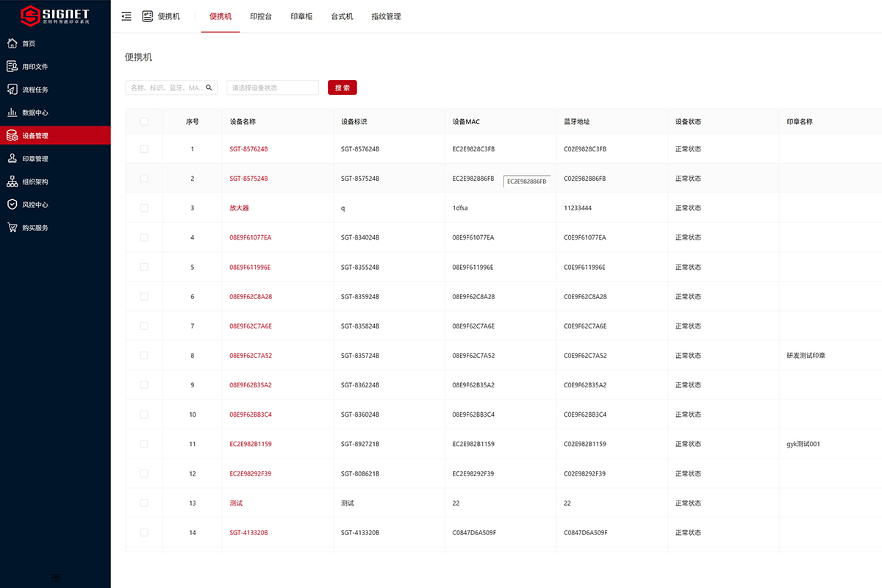882x588 pixels.
Task: Check the row for 08E9F61077EA
Action: point(144,237)
